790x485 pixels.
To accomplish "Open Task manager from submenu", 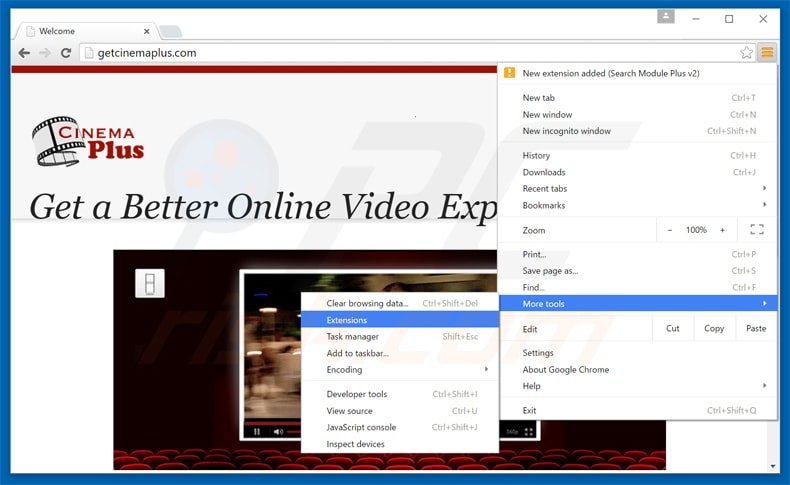I will point(400,336).
